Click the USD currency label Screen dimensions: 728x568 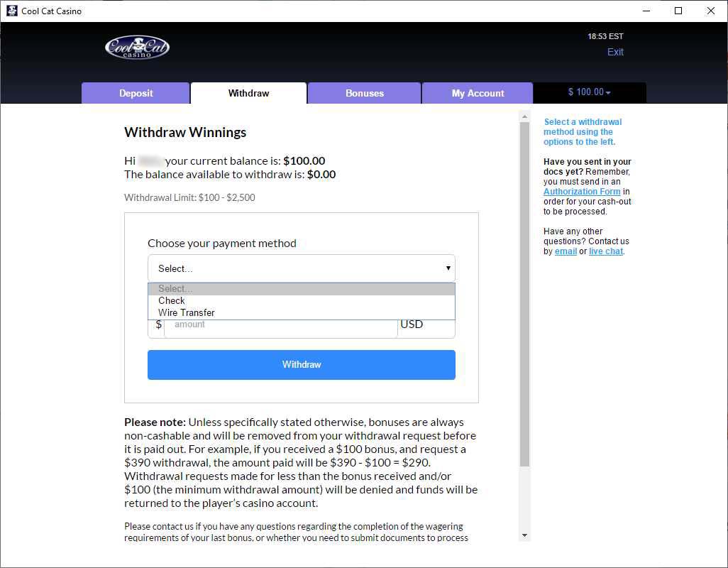click(412, 324)
